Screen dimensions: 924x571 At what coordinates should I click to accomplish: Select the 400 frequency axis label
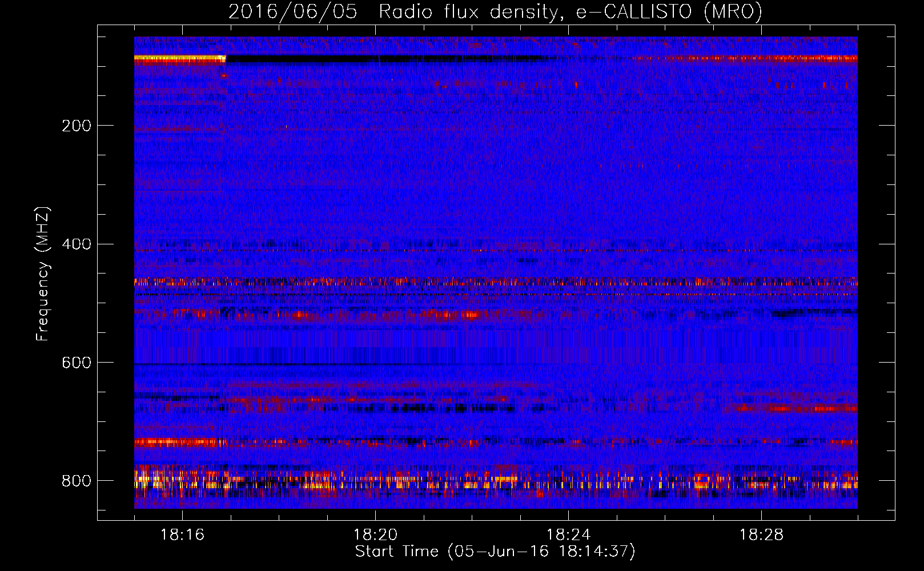coord(77,244)
